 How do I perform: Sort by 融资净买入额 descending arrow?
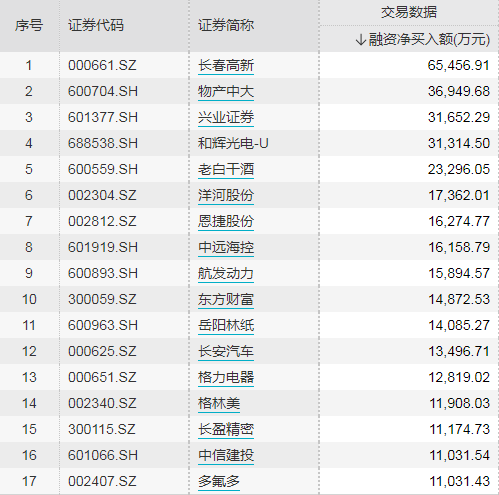pos(361,40)
